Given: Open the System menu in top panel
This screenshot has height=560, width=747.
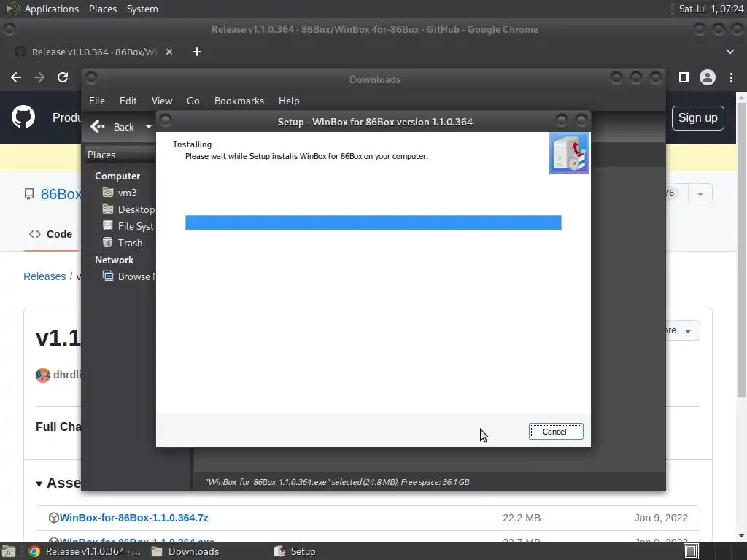Looking at the screenshot, I should 142,9.
